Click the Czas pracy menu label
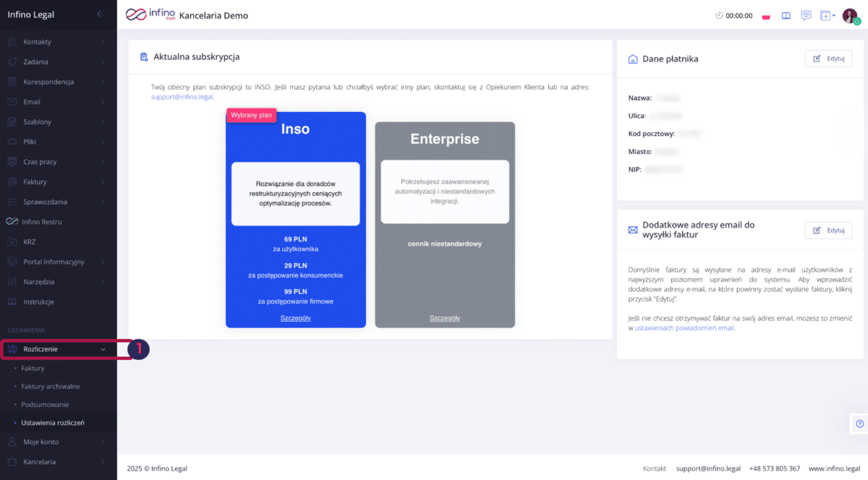The width and height of the screenshot is (868, 480). (x=40, y=162)
